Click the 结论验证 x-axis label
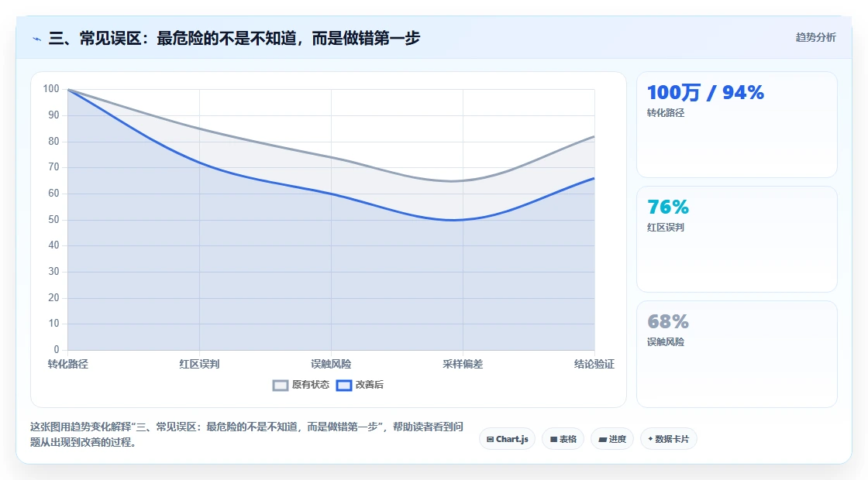Image resolution: width=868 pixels, height=480 pixels. (x=594, y=364)
